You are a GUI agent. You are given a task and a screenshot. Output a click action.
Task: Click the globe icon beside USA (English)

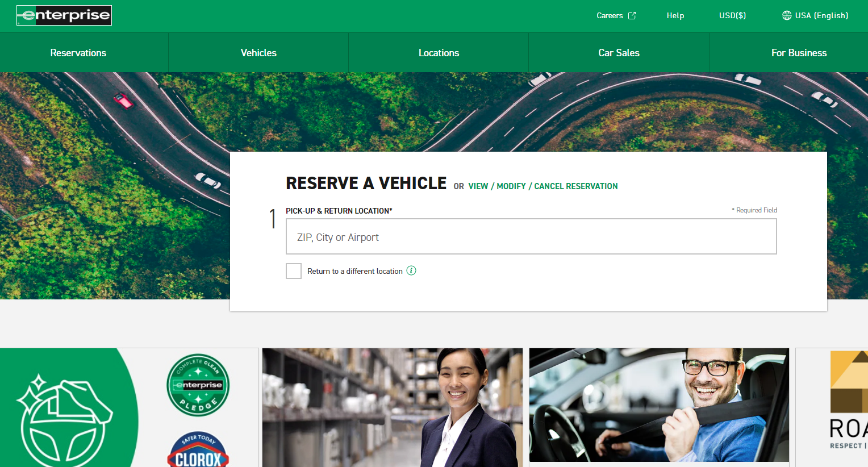(x=786, y=15)
